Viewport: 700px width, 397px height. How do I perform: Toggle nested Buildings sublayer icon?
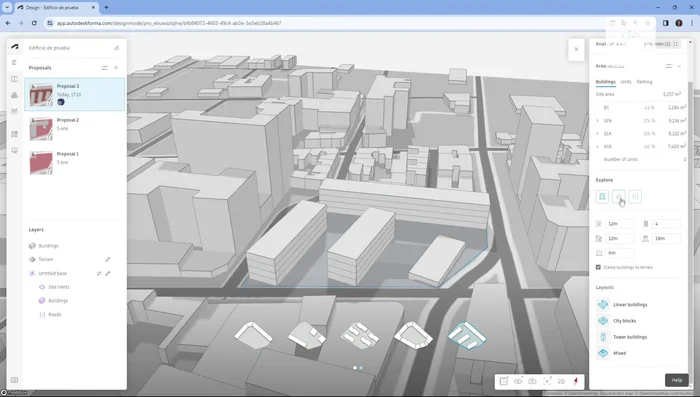coord(42,301)
